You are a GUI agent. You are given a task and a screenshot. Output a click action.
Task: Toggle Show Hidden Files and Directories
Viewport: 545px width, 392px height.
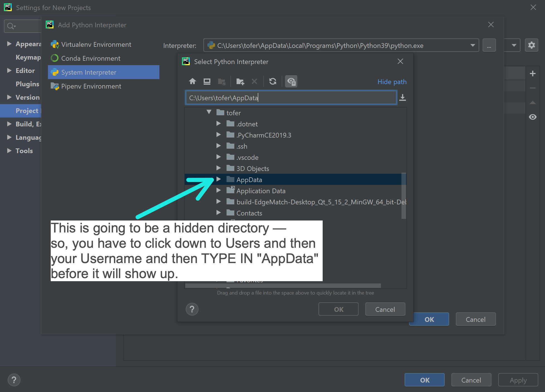(291, 81)
